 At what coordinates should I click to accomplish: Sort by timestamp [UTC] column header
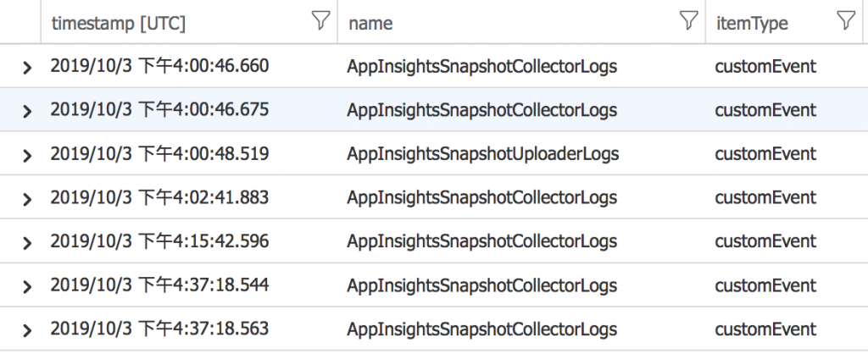pyautogui.click(x=118, y=23)
